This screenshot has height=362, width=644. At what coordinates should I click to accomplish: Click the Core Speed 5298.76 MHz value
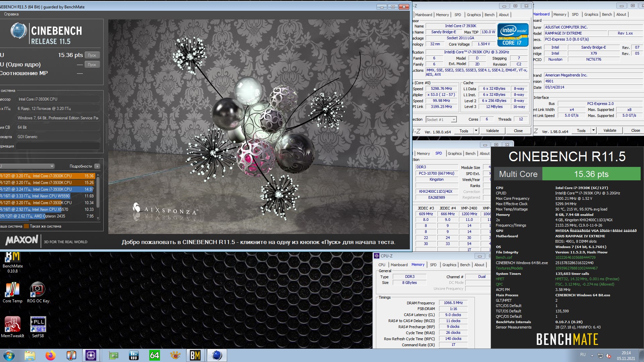pyautogui.click(x=441, y=89)
